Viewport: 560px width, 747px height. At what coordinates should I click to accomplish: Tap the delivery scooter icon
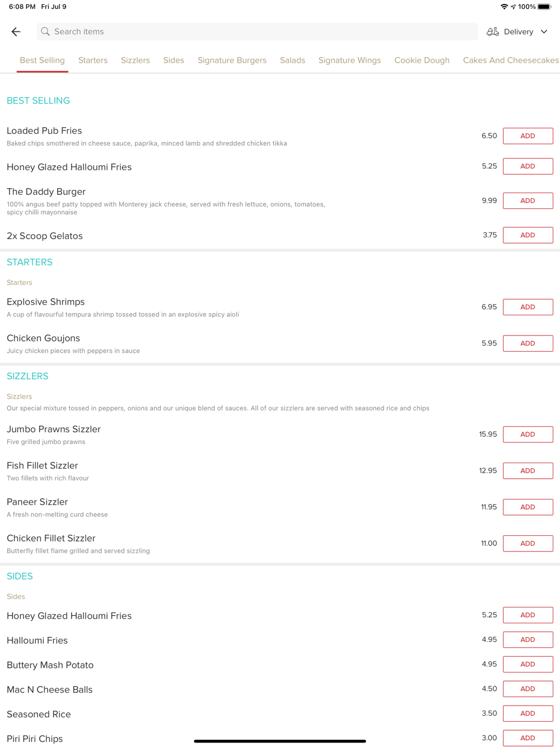(x=492, y=32)
